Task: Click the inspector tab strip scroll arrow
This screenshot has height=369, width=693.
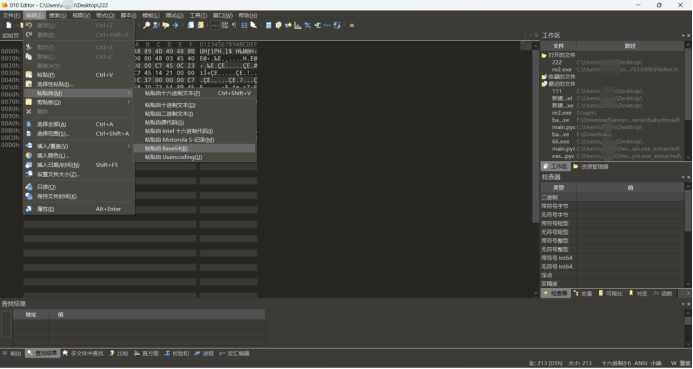Action: pos(687,293)
